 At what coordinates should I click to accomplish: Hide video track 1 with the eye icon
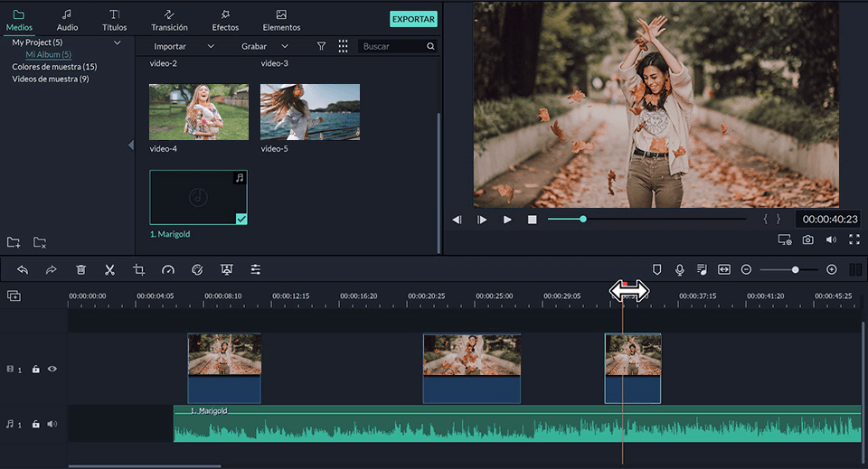[x=52, y=369]
